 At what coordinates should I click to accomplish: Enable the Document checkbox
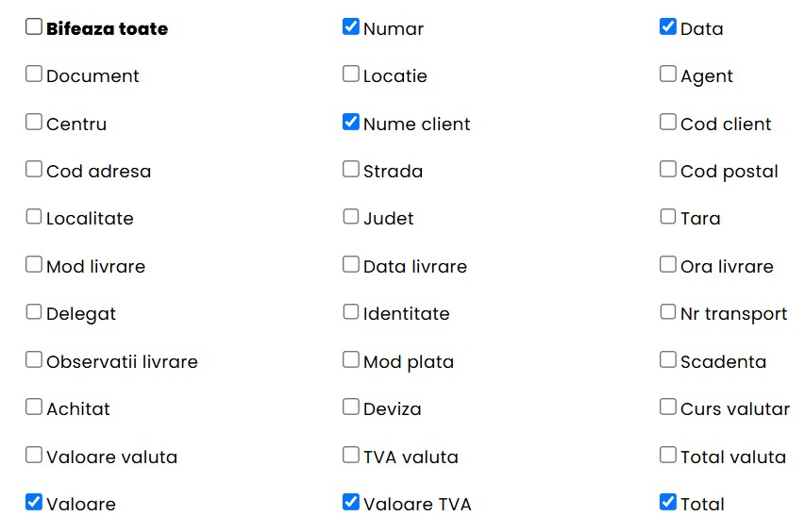coord(34,74)
